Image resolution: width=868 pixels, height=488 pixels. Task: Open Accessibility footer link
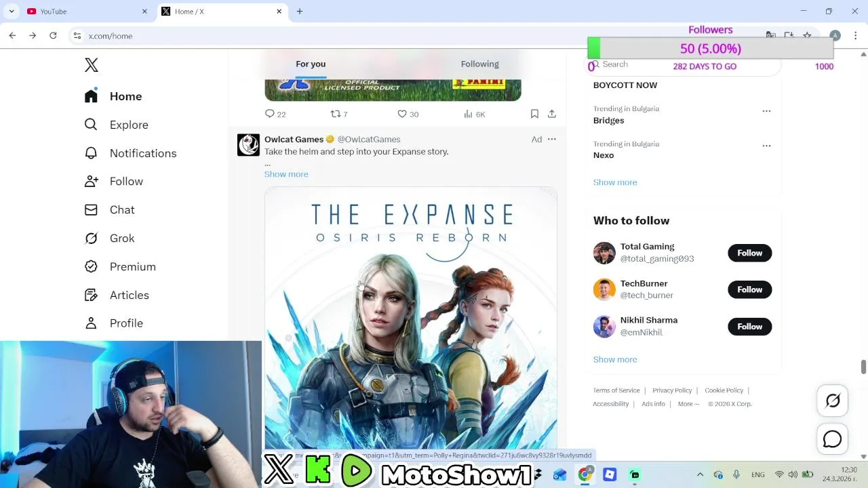pos(611,404)
